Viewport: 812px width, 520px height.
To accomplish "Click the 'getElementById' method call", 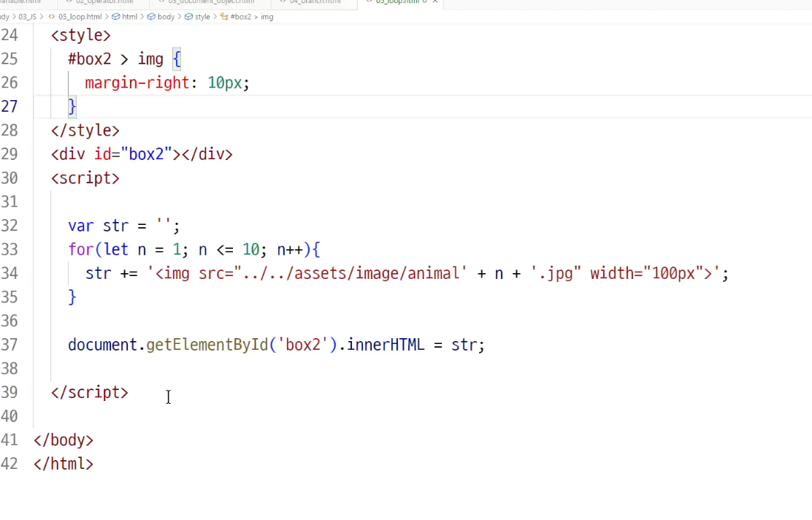I will click(x=207, y=345).
